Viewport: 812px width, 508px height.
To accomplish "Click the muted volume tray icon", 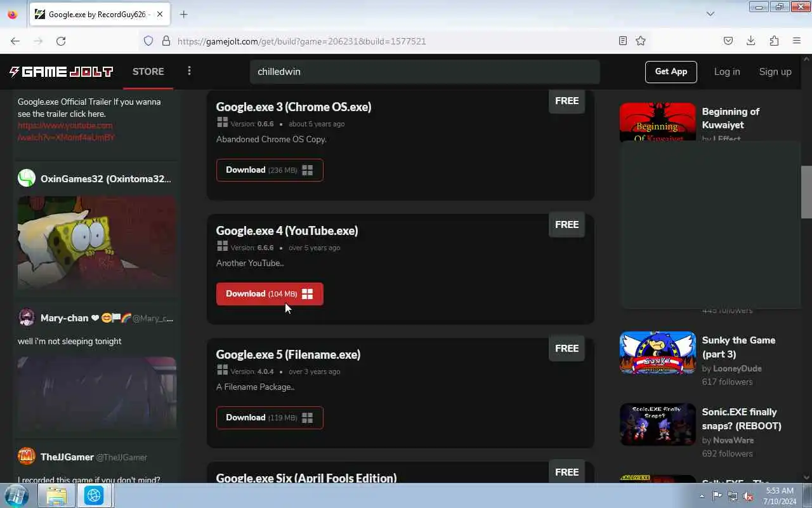I will pyautogui.click(x=748, y=496).
